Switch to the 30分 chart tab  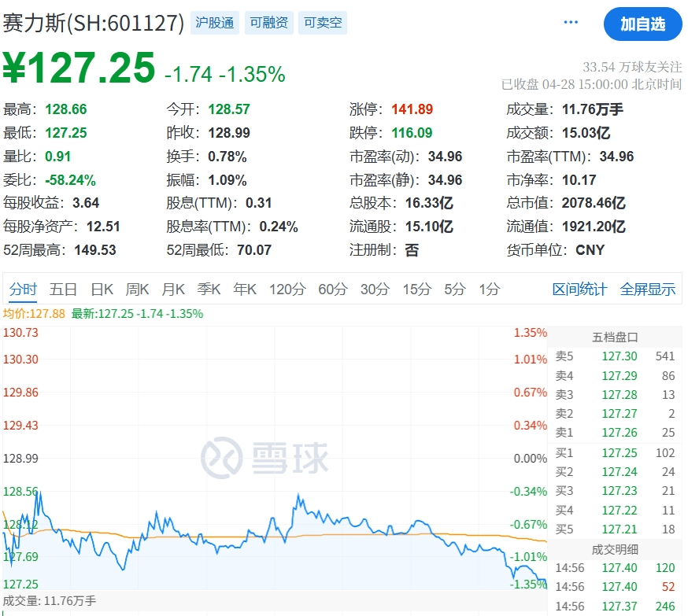(x=375, y=290)
